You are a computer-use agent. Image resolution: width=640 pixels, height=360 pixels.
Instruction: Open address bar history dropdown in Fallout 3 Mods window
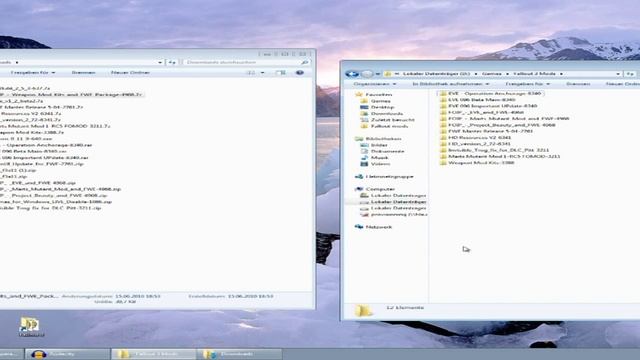[618, 74]
